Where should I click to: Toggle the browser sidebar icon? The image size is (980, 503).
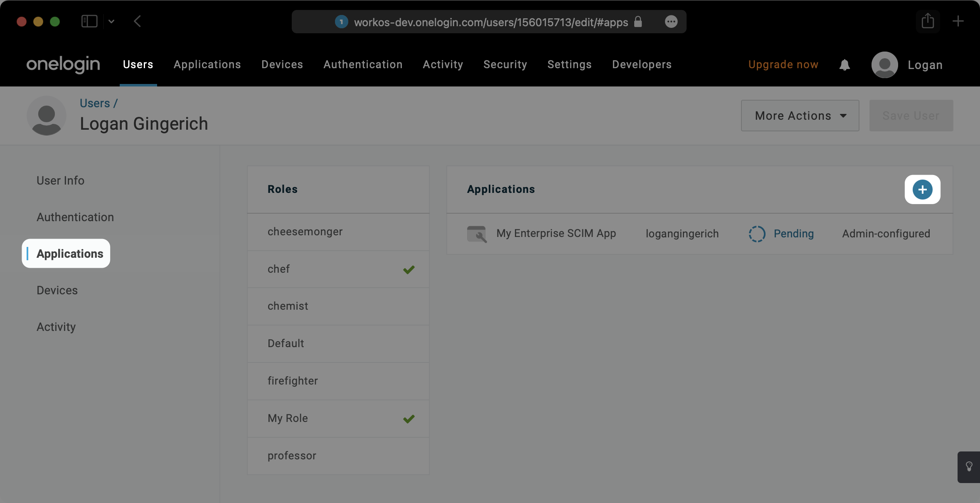point(89,21)
